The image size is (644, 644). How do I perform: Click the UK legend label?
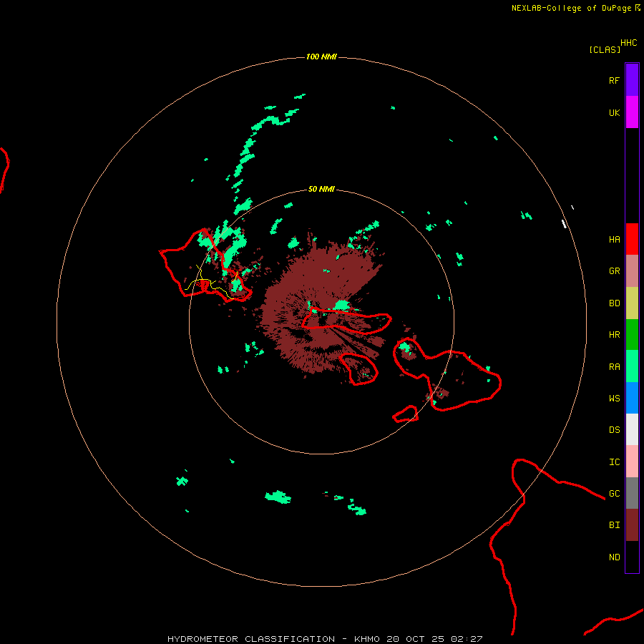click(614, 112)
